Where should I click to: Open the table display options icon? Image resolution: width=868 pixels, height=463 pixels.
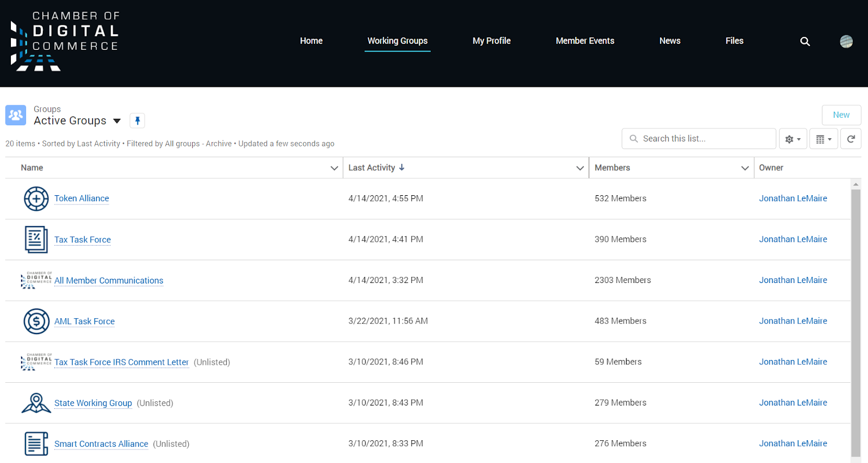824,139
